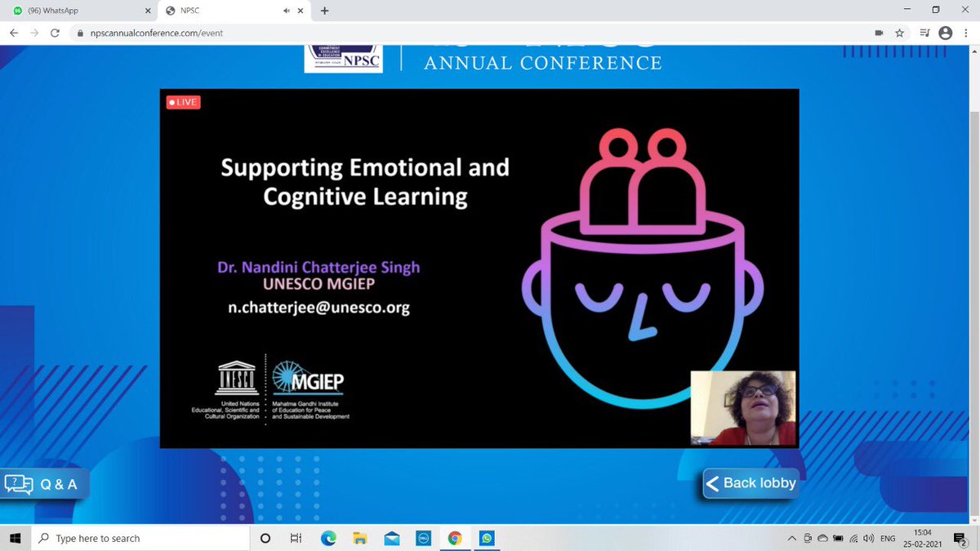This screenshot has height=551, width=980.
Task: Open the Mail app in taskbar
Action: [x=391, y=539]
